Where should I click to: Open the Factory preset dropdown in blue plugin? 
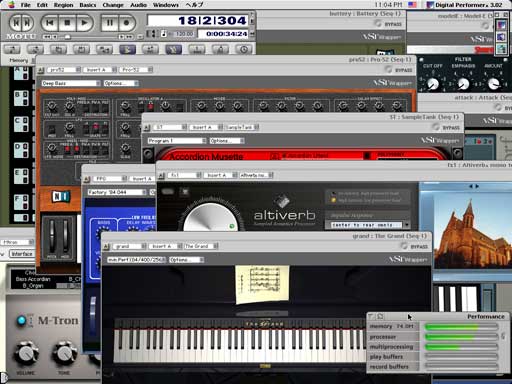[x=117, y=192]
